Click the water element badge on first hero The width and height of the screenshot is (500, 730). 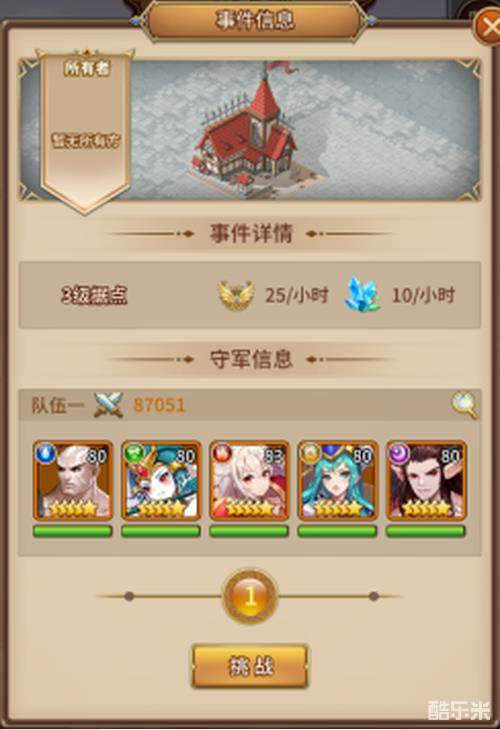click(x=46, y=453)
